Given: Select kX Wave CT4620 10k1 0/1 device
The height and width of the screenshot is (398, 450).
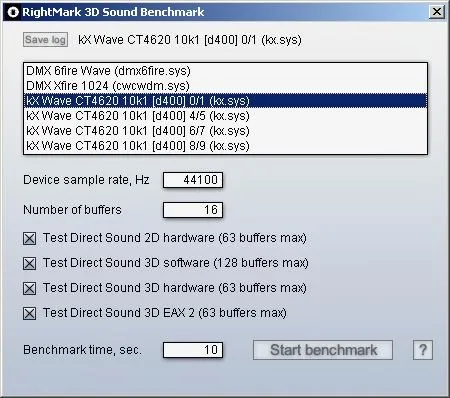Looking at the screenshot, I should pyautogui.click(x=225, y=101).
